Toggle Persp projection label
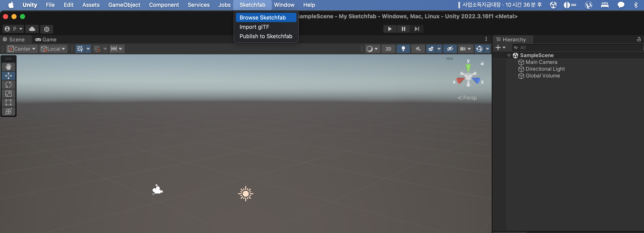 (467, 98)
